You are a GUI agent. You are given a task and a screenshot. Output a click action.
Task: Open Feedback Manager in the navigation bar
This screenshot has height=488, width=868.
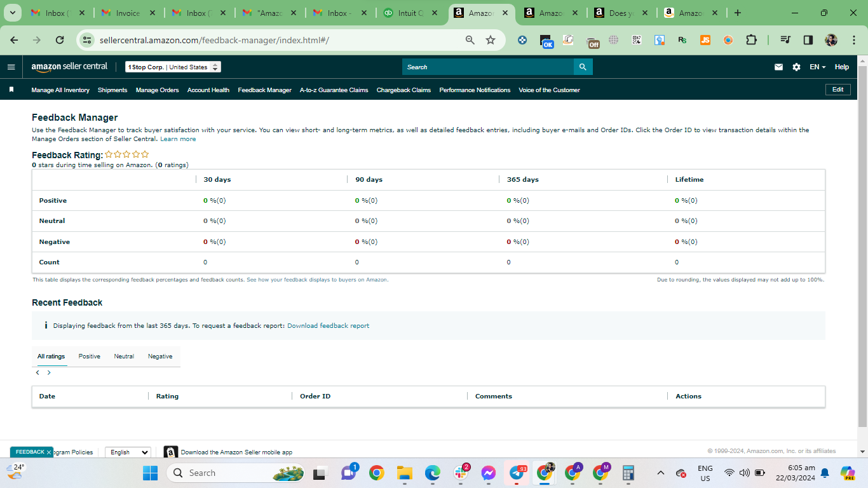(x=264, y=90)
